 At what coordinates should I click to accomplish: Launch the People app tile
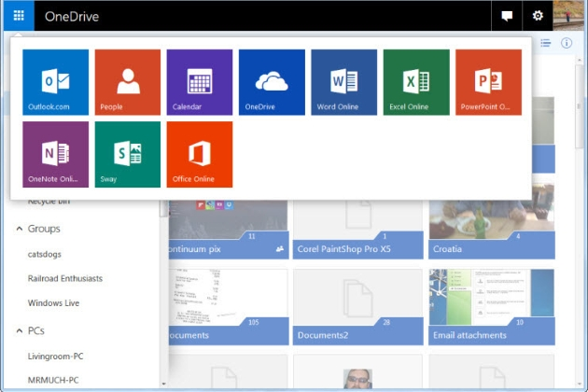coord(128,82)
